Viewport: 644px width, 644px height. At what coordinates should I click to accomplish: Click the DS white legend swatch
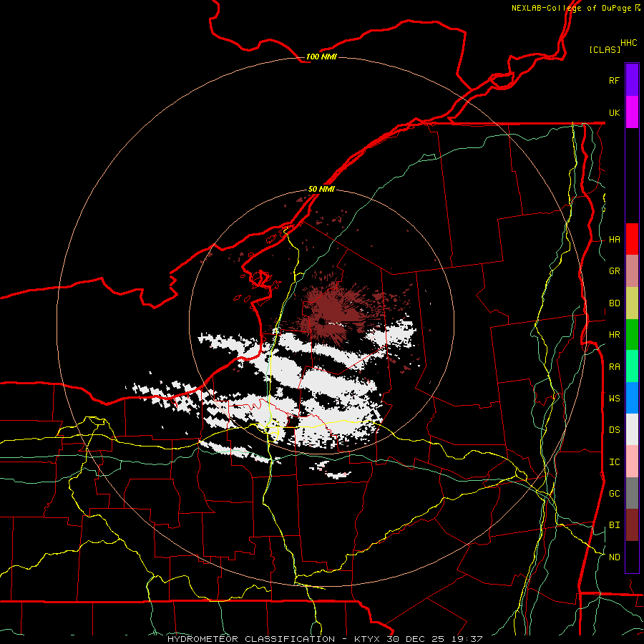pos(632,429)
